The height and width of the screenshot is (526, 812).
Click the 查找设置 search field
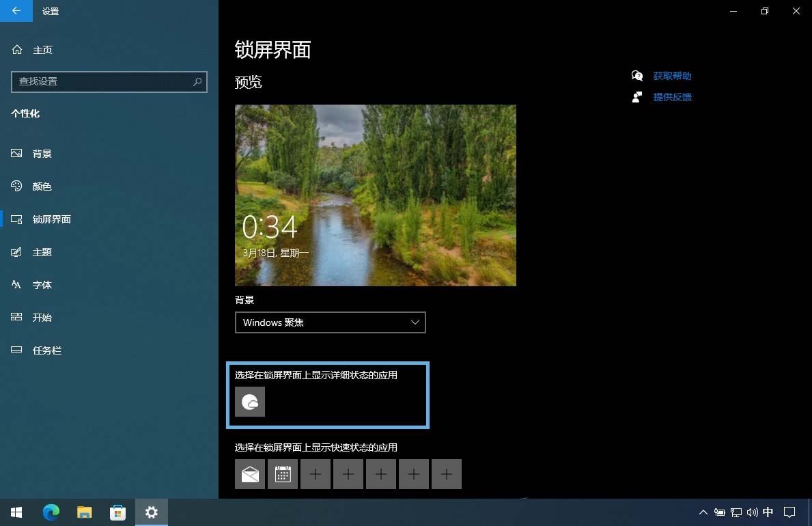tap(102, 81)
